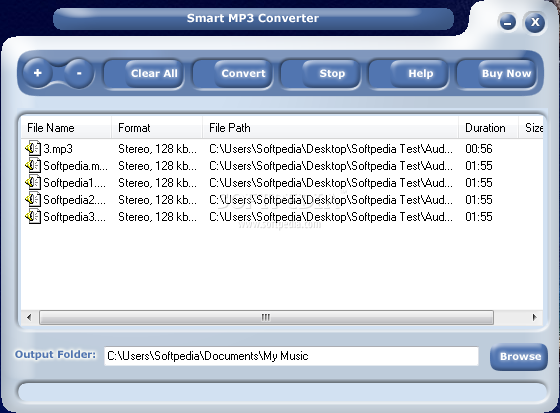Click the format cell of 3.mp3
Viewport: 560px width, 413px height.
click(158, 149)
